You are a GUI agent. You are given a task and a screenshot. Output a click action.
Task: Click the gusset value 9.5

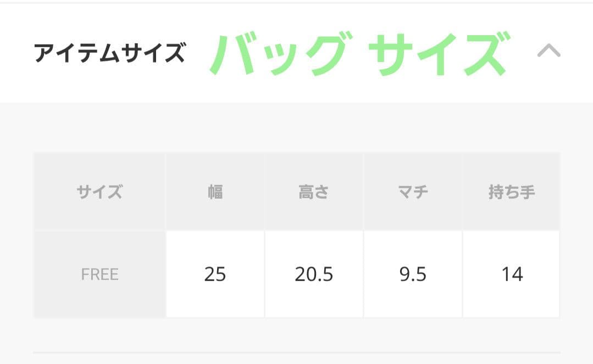[413, 275]
